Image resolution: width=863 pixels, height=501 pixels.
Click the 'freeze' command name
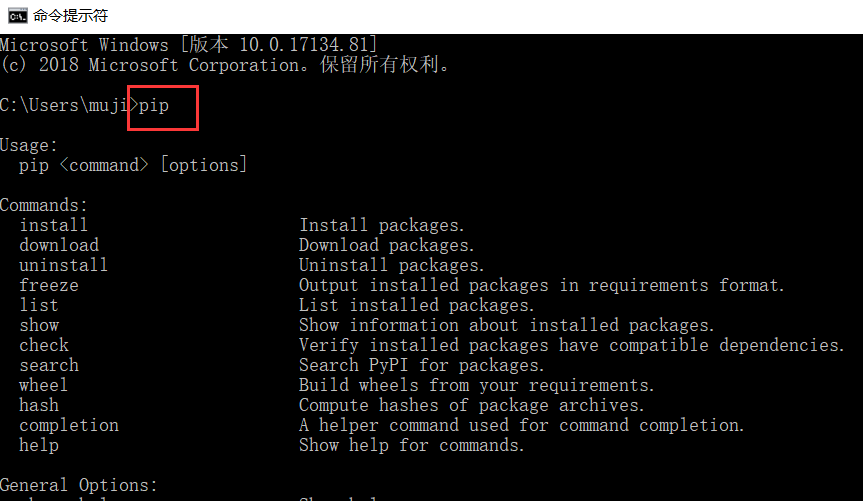click(x=48, y=285)
